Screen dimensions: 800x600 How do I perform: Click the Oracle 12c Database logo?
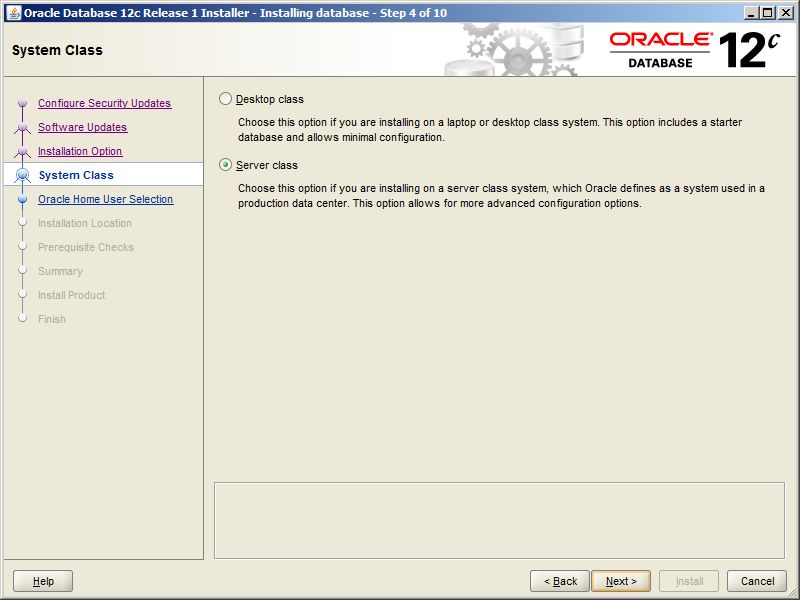click(694, 50)
